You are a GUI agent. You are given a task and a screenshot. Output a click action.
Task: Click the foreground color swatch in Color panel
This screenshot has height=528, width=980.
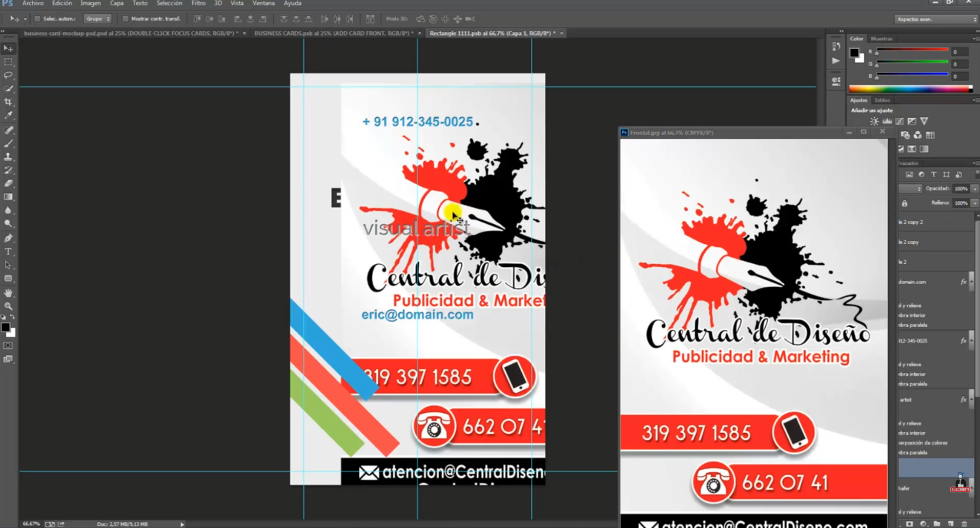coord(854,53)
